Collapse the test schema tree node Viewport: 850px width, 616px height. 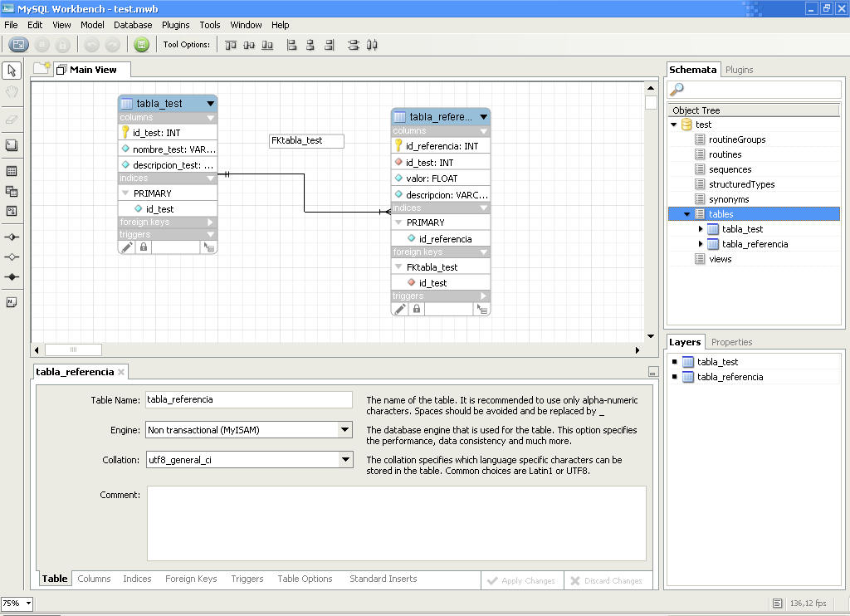tap(674, 125)
